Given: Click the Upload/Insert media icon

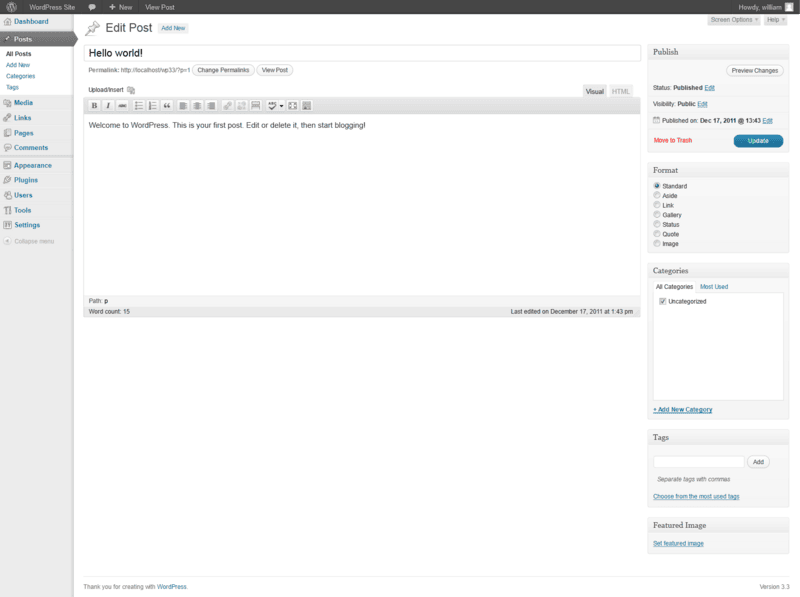Looking at the screenshot, I should [131, 90].
